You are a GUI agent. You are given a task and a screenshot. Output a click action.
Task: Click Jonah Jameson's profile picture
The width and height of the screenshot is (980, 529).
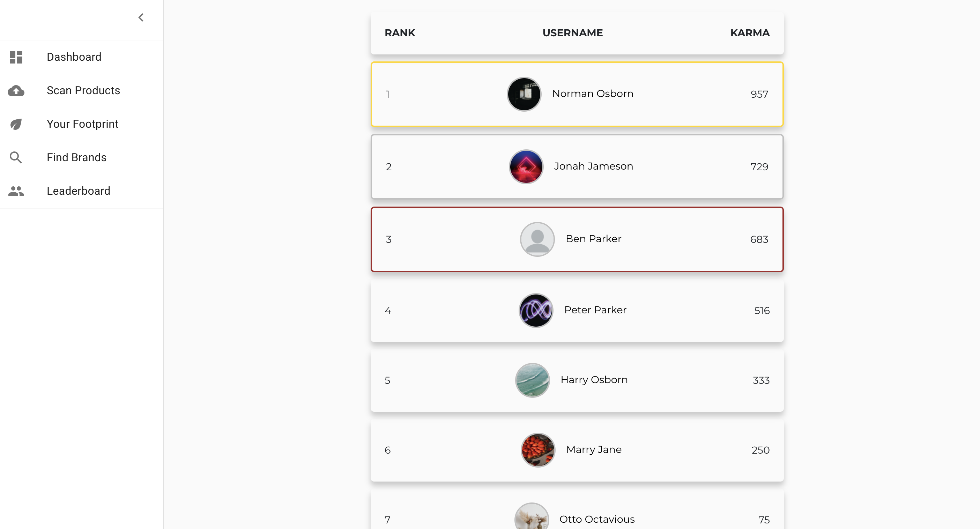[526, 166]
